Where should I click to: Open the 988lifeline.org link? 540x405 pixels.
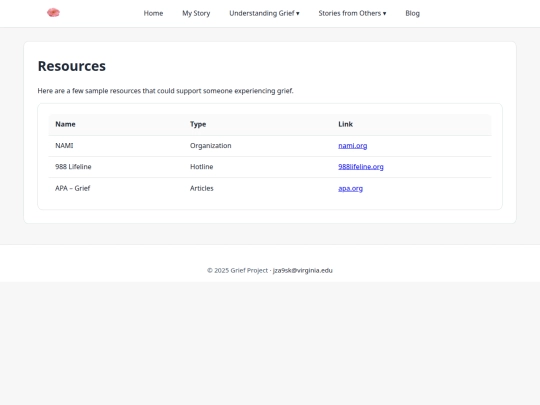click(361, 167)
